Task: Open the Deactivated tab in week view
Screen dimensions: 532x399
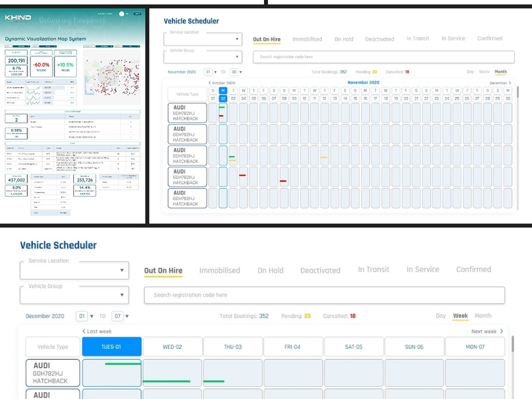Action: [x=321, y=271]
